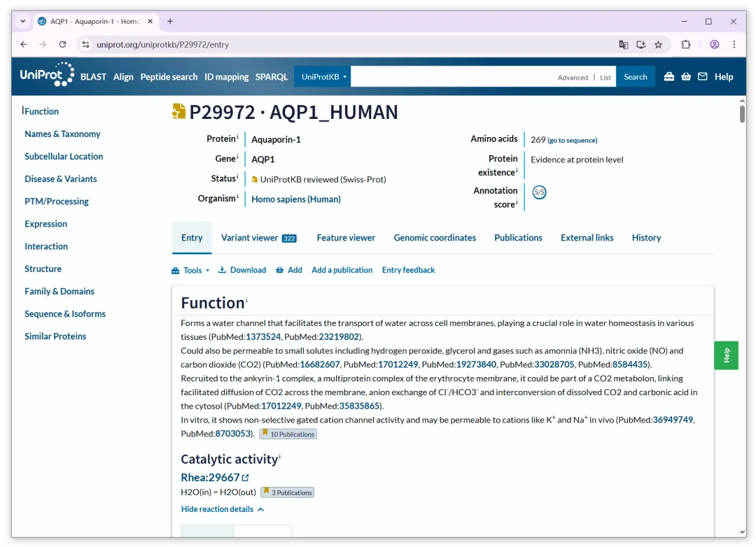Click the reviewed entry icon beside P29972
756x547 pixels.
(178, 111)
